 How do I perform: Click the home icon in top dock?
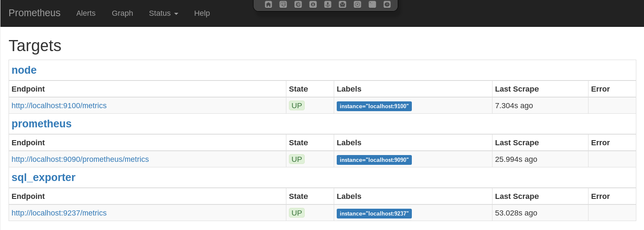(x=268, y=5)
